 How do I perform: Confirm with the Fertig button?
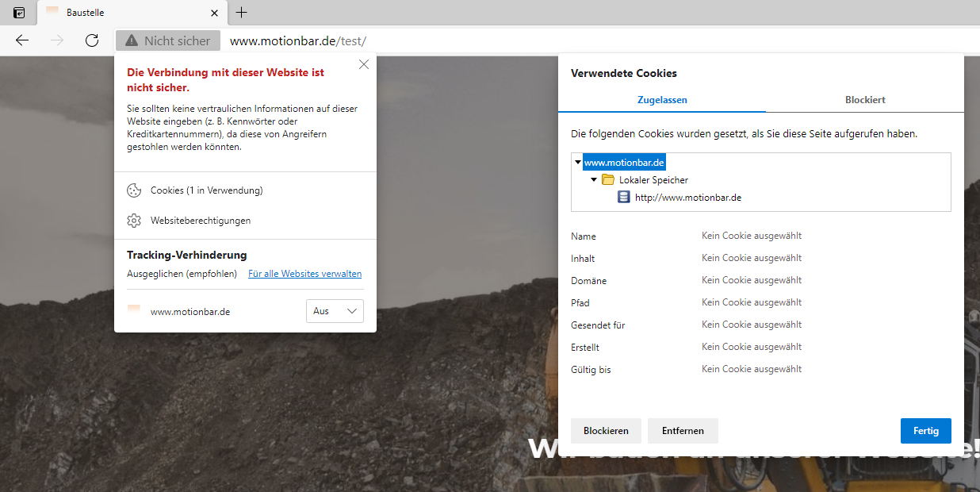pyautogui.click(x=926, y=431)
